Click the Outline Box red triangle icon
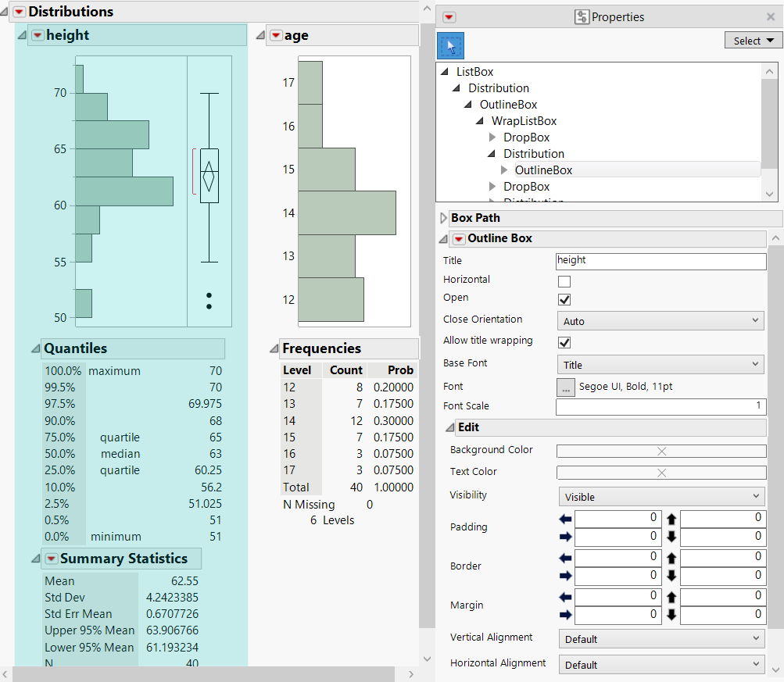Screen dimensions: 784x682 coord(459,239)
